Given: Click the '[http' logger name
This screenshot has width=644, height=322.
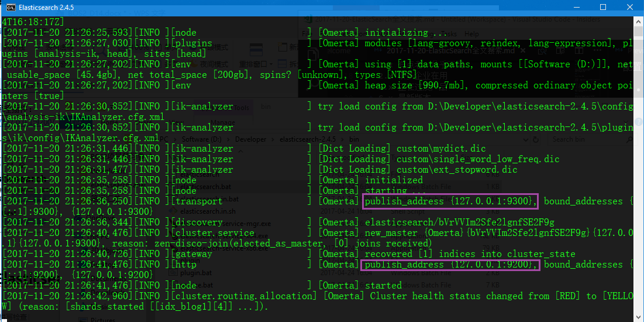Looking at the screenshot, I should coord(184,265).
